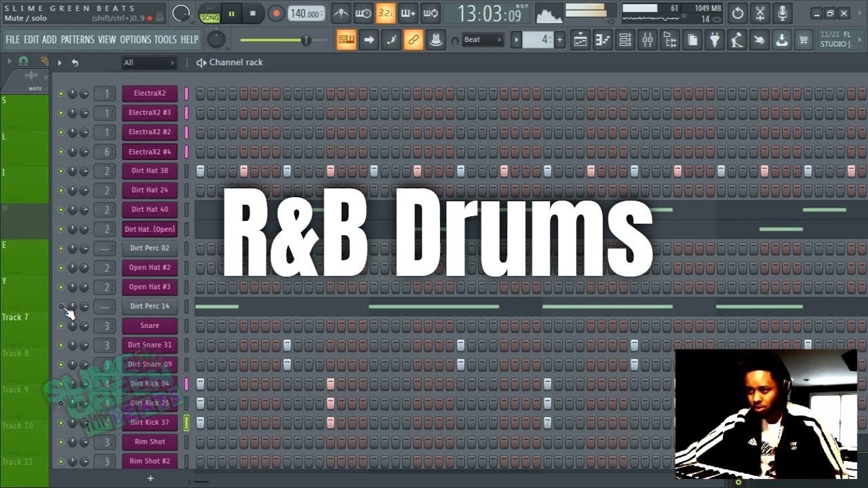Image resolution: width=868 pixels, height=488 pixels.
Task: Open the EDIT menu
Action: [31, 40]
